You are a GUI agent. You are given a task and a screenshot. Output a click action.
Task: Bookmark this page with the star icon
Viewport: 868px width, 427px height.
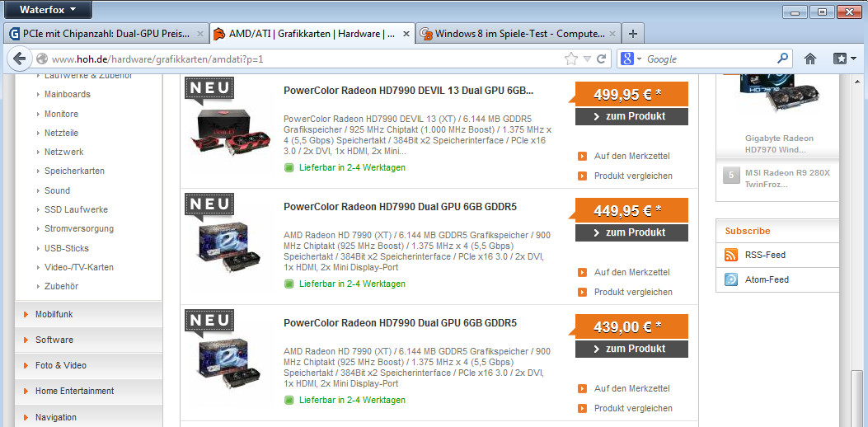click(x=571, y=59)
